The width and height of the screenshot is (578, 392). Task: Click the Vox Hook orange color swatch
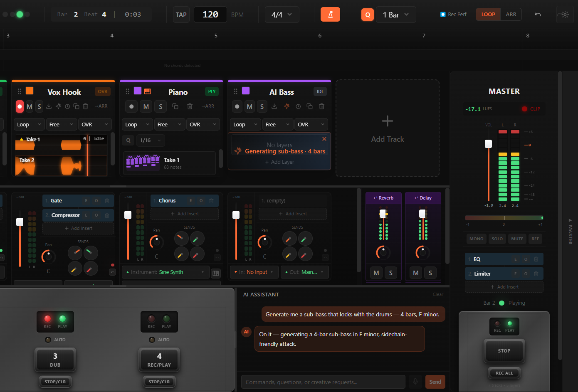click(x=30, y=91)
